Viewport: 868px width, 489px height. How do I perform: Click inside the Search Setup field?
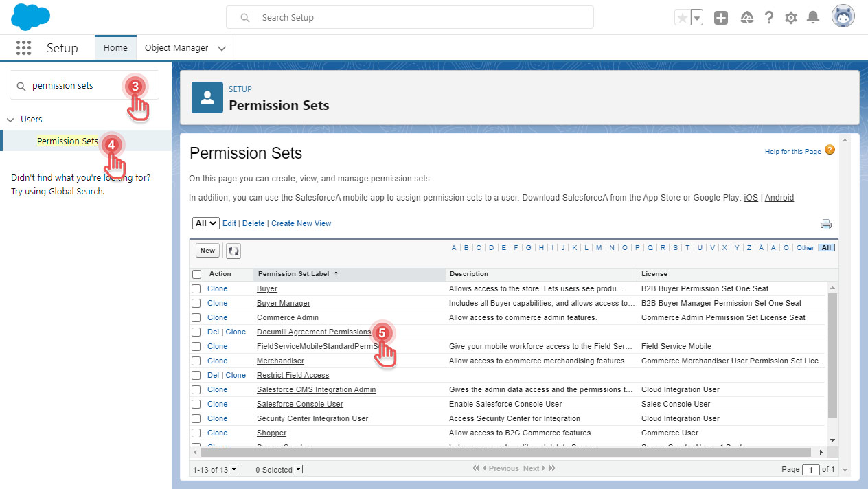tap(410, 17)
